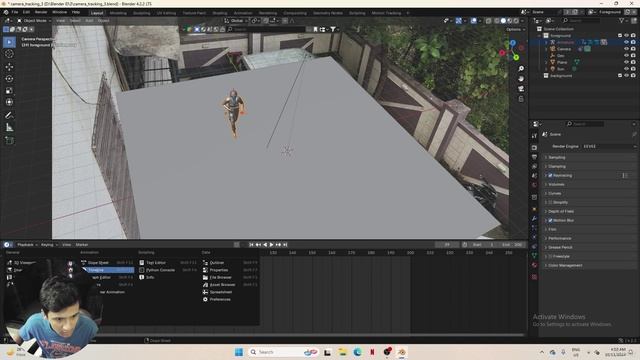
Task: Expand the Color Management panel
Action: tap(590, 265)
